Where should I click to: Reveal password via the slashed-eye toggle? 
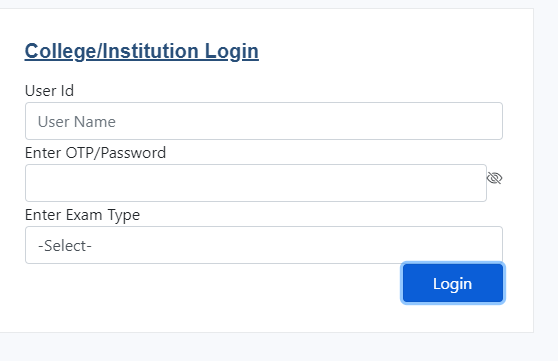tap(494, 178)
